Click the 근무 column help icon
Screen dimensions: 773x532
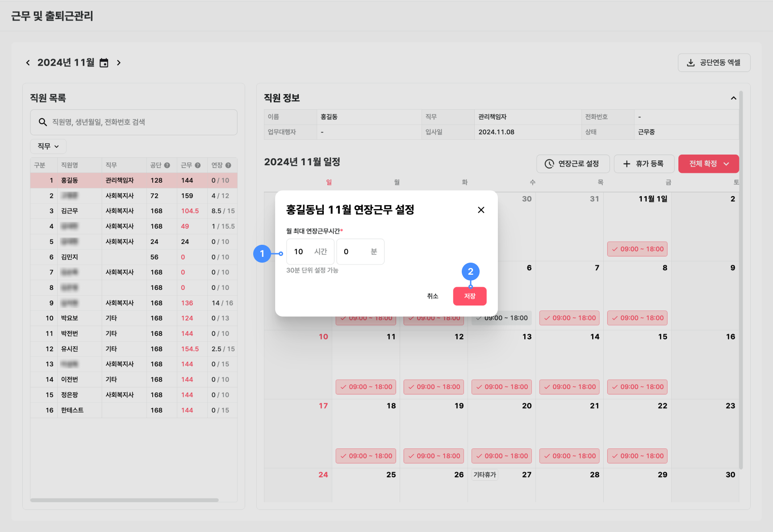coord(197,165)
